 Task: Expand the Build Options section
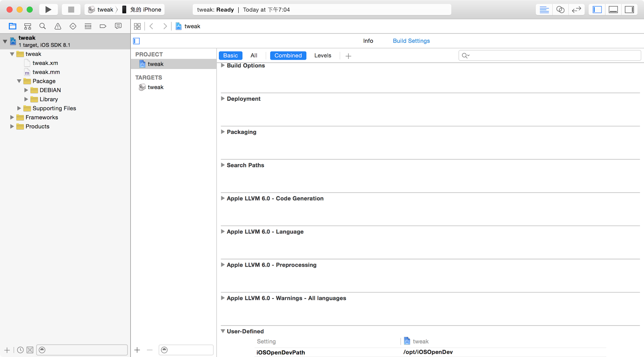(223, 65)
